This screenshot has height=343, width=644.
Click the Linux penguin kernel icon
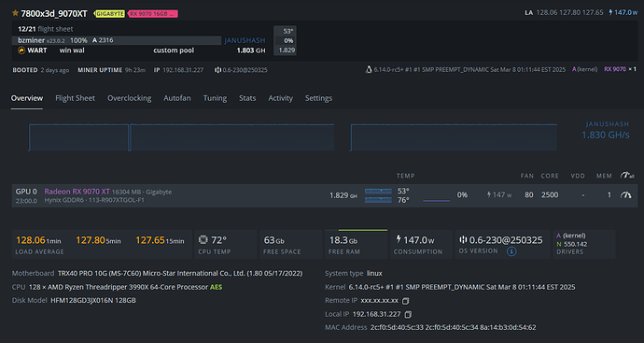coord(369,70)
